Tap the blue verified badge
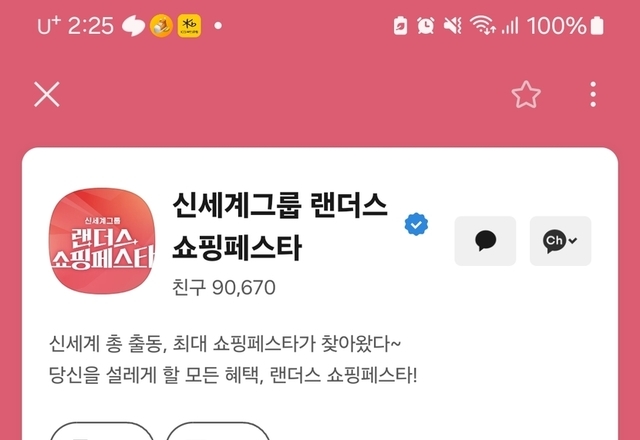Image resolution: width=640 pixels, height=440 pixels. (416, 224)
